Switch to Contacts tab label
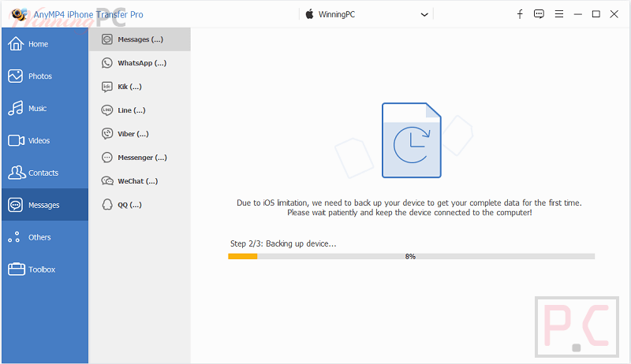The image size is (631, 364). coord(43,173)
